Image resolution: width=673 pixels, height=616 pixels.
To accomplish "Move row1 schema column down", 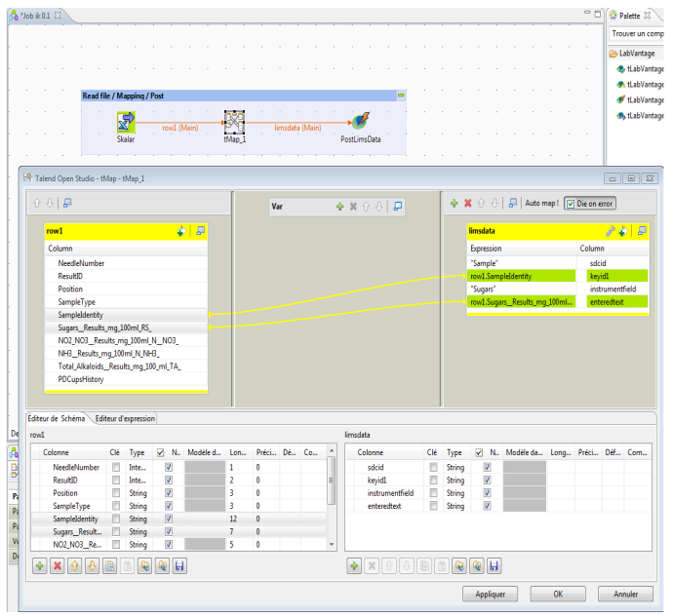I will 92,566.
